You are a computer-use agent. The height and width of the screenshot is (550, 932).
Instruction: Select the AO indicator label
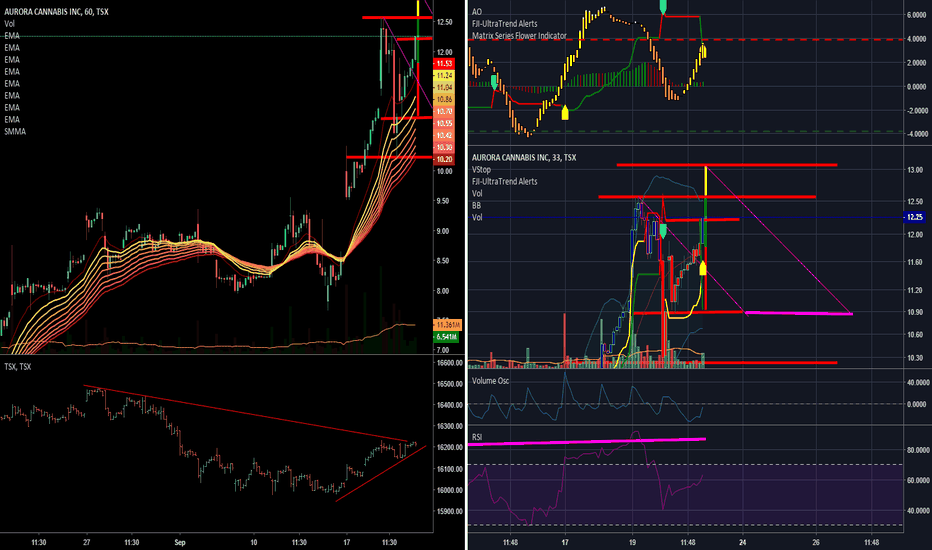[477, 12]
